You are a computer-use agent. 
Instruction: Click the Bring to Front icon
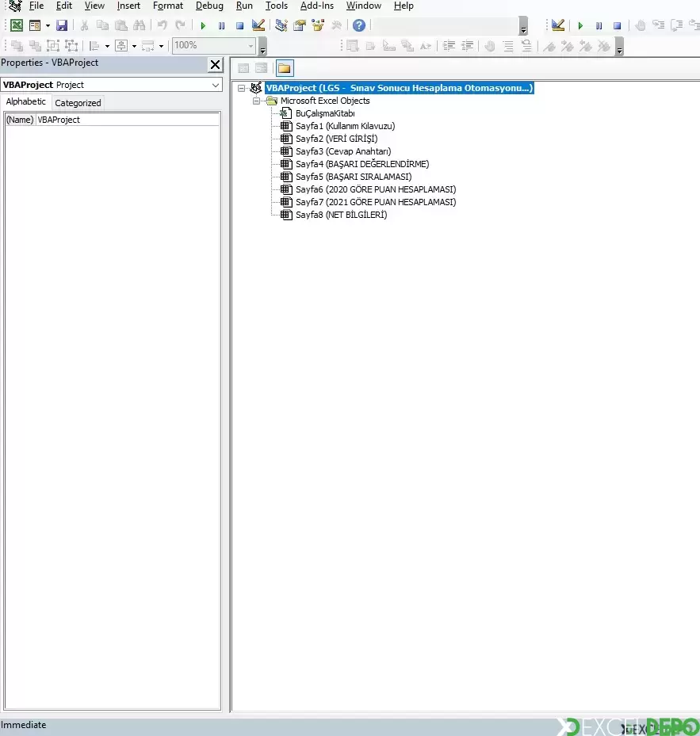click(17, 45)
